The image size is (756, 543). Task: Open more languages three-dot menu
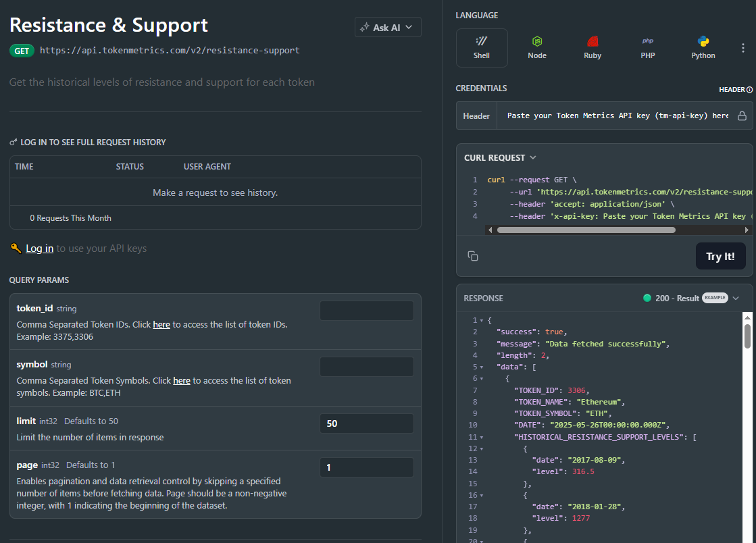[x=743, y=48]
